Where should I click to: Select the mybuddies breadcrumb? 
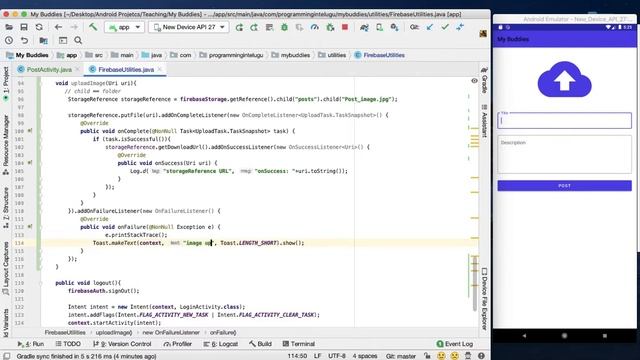point(291,55)
